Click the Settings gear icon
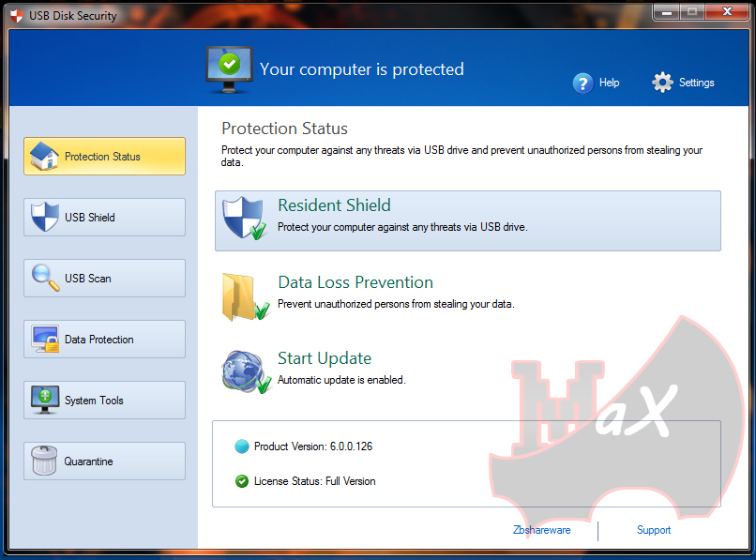This screenshot has width=756, height=560. click(662, 83)
